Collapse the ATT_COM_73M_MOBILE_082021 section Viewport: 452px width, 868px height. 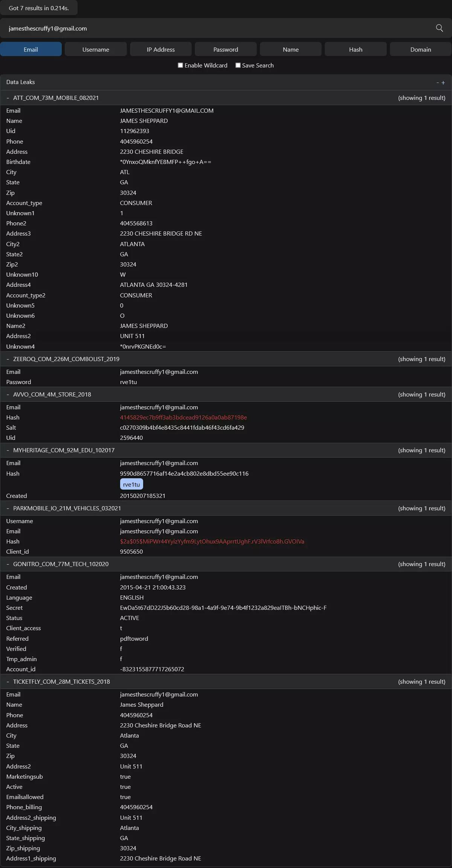tap(8, 98)
